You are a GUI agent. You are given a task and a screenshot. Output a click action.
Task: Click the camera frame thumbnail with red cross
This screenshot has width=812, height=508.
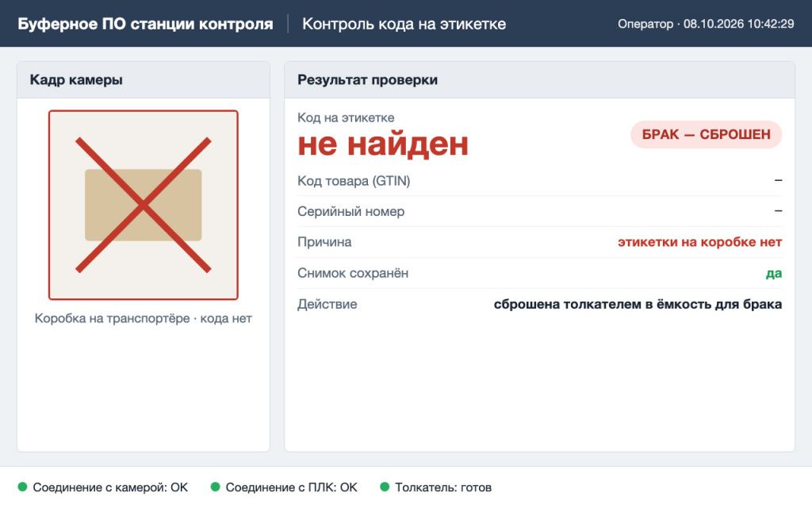[144, 205]
